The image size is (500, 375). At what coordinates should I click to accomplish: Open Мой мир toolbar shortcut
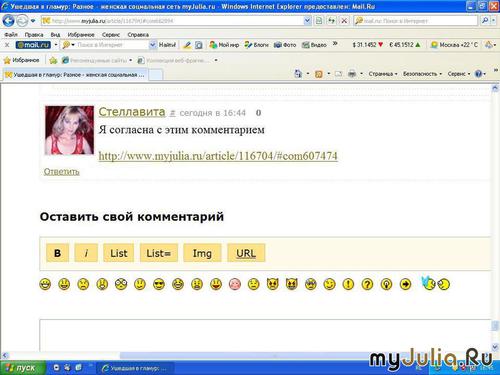[224, 45]
